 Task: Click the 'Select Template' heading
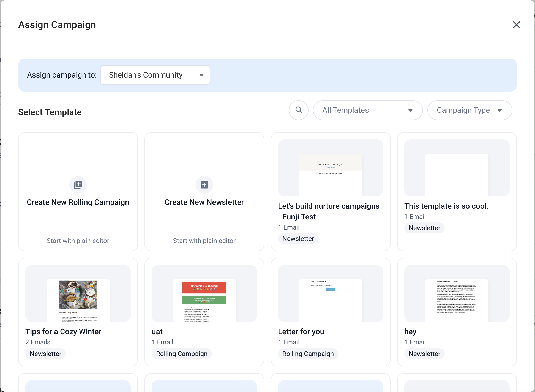[50, 112]
